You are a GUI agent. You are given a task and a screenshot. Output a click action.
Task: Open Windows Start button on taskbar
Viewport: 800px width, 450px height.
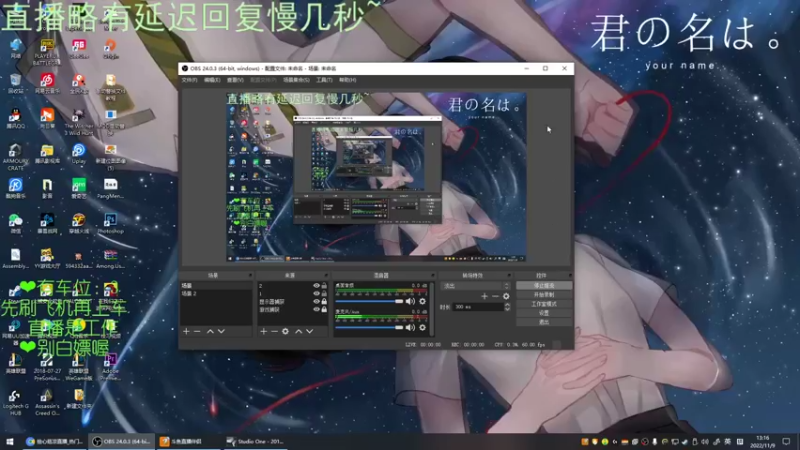[x=10, y=441]
